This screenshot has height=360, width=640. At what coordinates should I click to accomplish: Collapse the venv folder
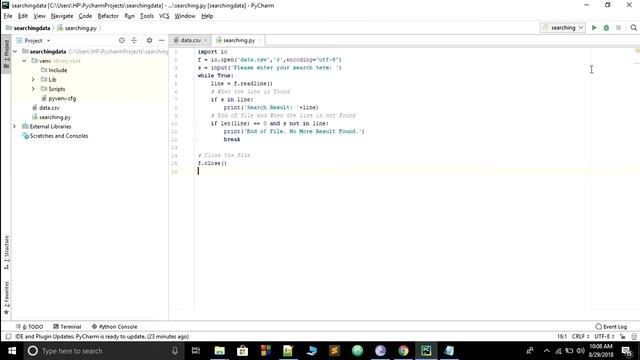click(x=24, y=61)
